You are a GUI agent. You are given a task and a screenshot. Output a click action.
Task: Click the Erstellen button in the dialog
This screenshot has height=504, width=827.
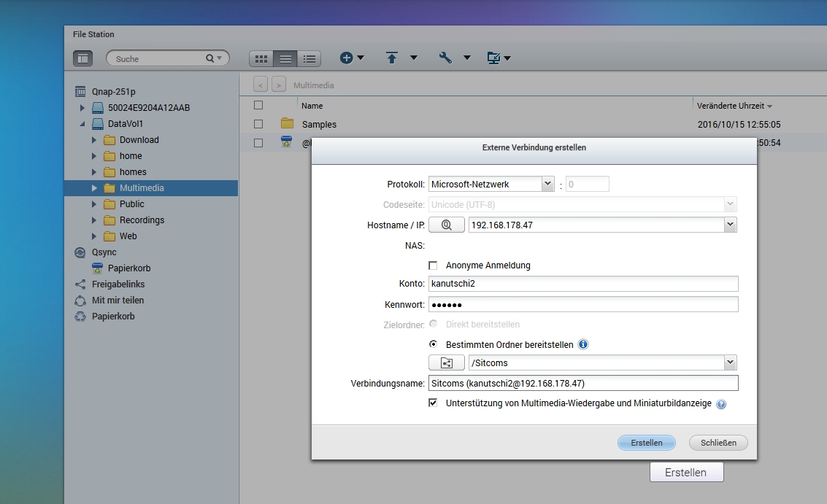pos(646,443)
